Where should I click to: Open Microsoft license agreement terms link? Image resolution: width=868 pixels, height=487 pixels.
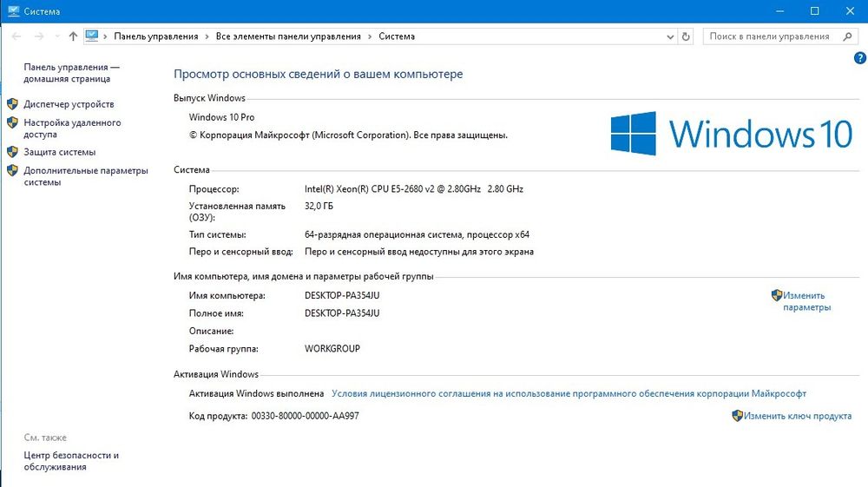point(569,393)
